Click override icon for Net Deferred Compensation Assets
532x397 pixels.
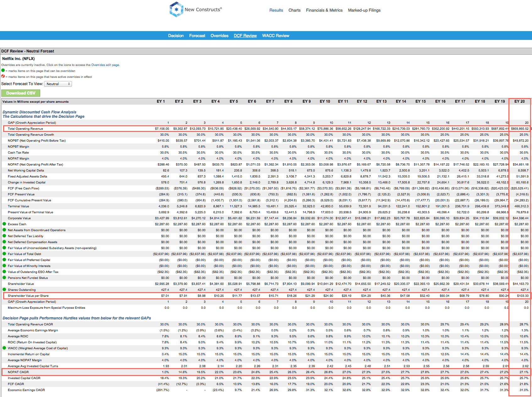click(x=4, y=242)
